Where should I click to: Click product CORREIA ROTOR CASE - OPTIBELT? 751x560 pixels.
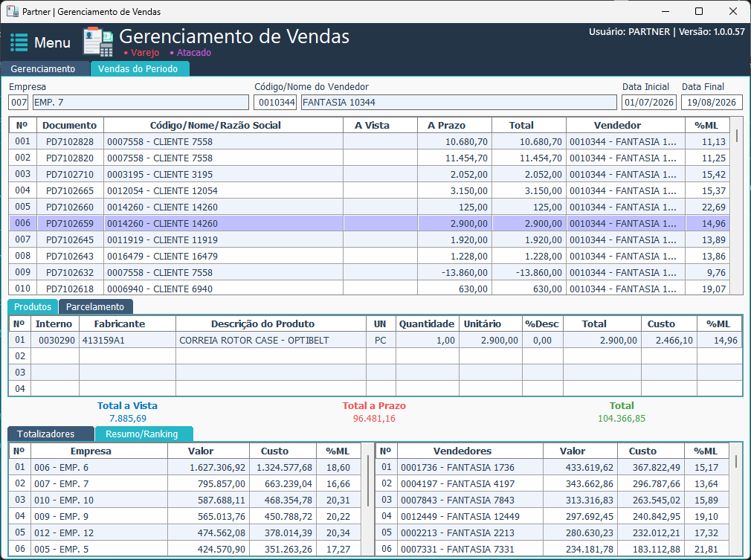pos(254,340)
